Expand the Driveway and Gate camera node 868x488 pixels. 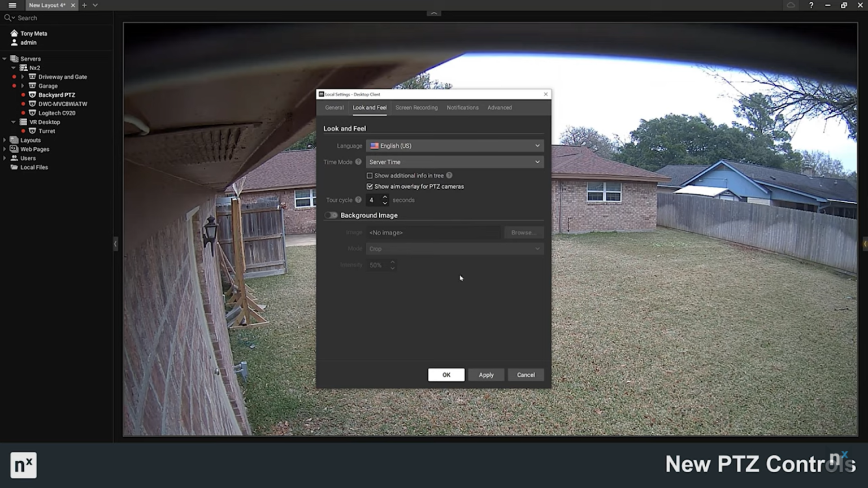[x=24, y=77]
